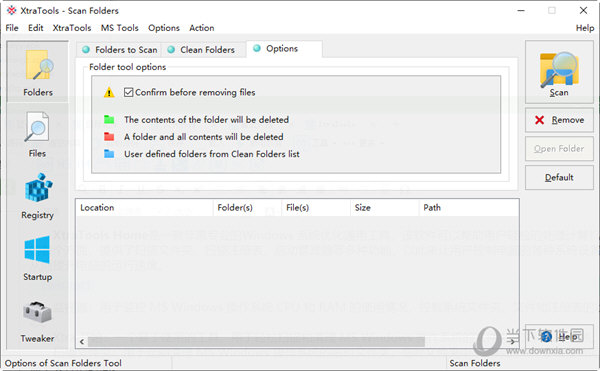Viewport: 600px width, 371px height.
Task: Open the MS Tools menu
Action: (x=119, y=28)
